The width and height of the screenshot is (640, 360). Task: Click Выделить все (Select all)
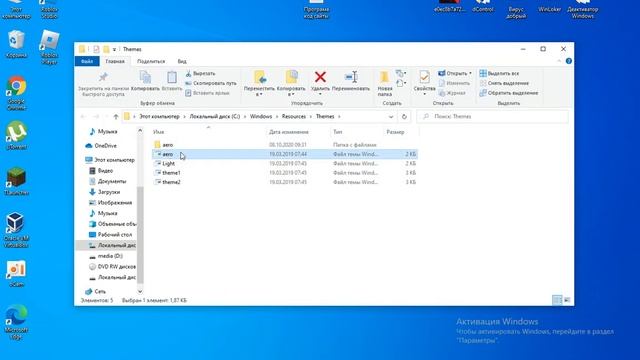coord(499,73)
